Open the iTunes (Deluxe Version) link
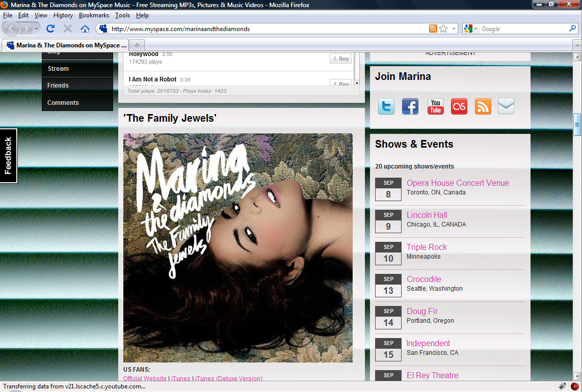The height and width of the screenshot is (392, 582). (x=229, y=378)
